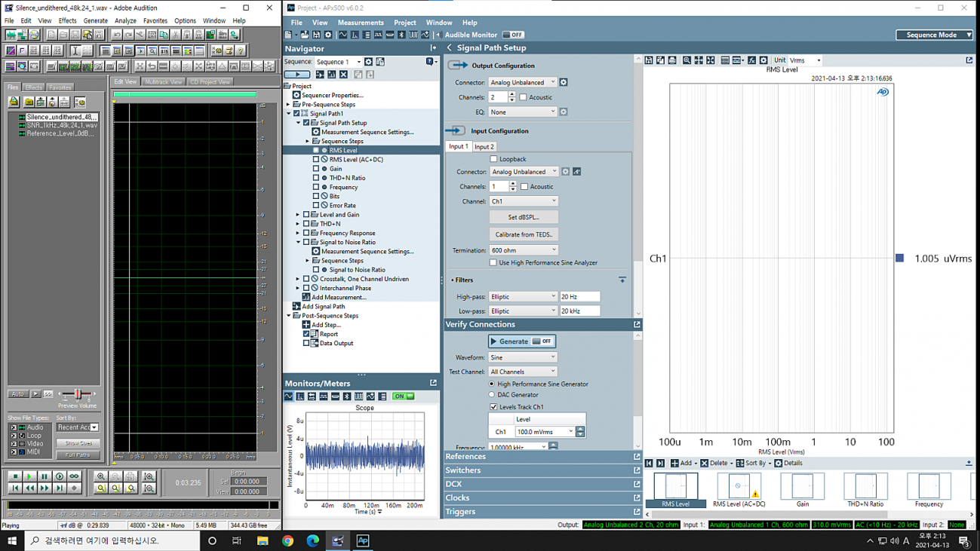Select the time selection I-beam tool in Audition
This screenshot has width=980, height=551.
pyautogui.click(x=75, y=51)
